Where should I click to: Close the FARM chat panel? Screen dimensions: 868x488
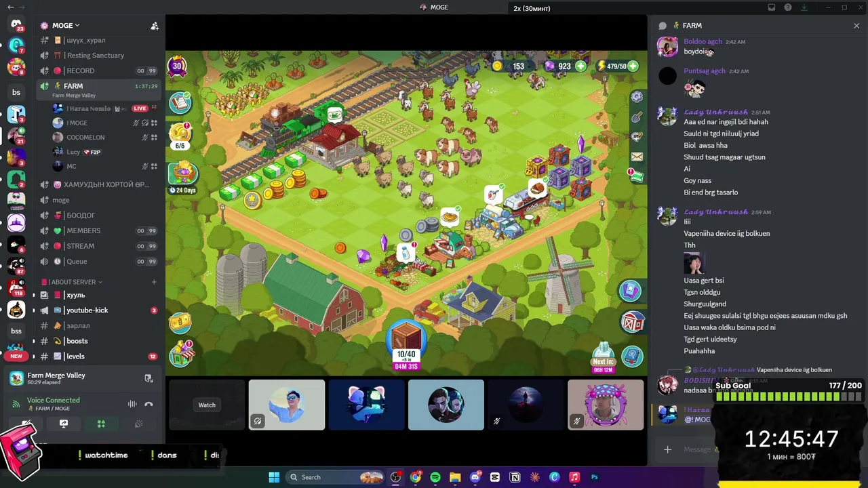[856, 26]
